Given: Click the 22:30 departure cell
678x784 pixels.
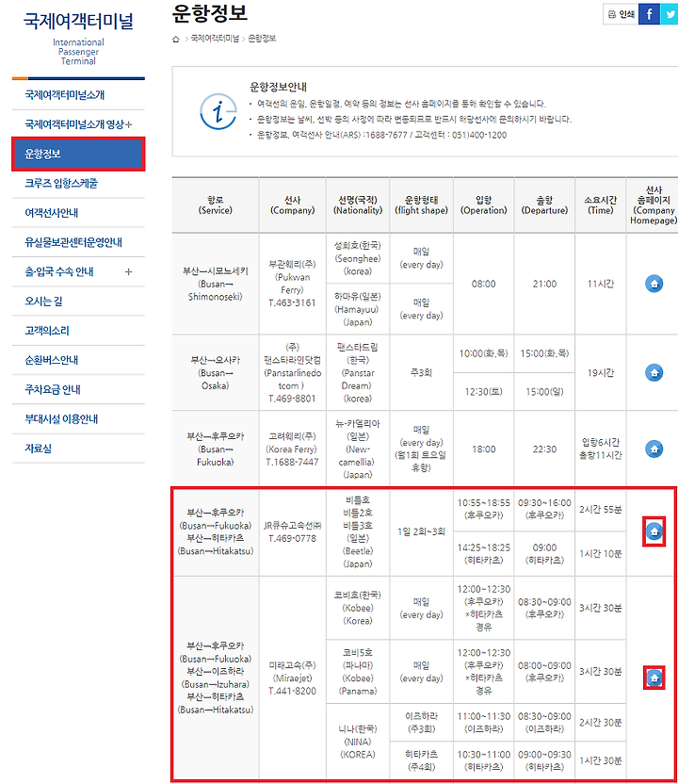Looking at the screenshot, I should point(544,449).
